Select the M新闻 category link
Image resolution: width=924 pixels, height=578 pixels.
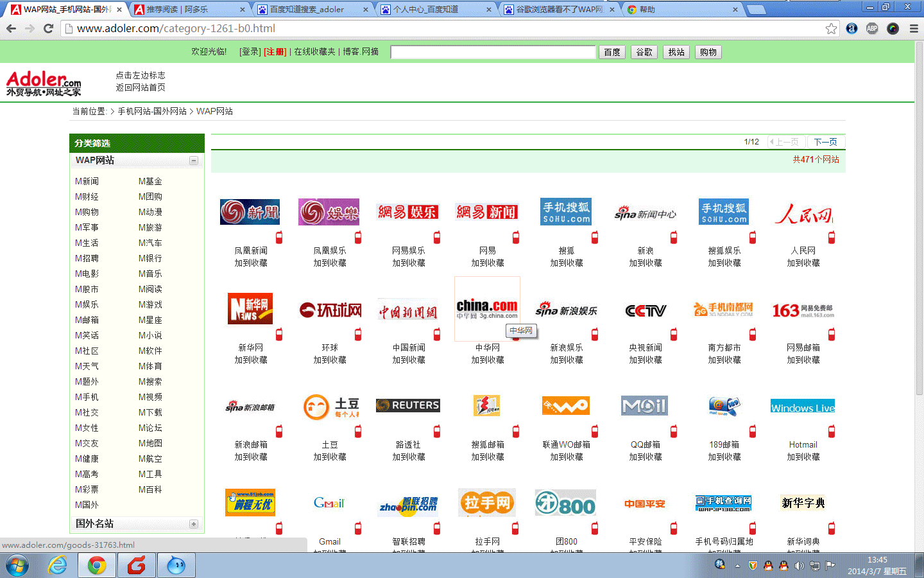pos(87,181)
